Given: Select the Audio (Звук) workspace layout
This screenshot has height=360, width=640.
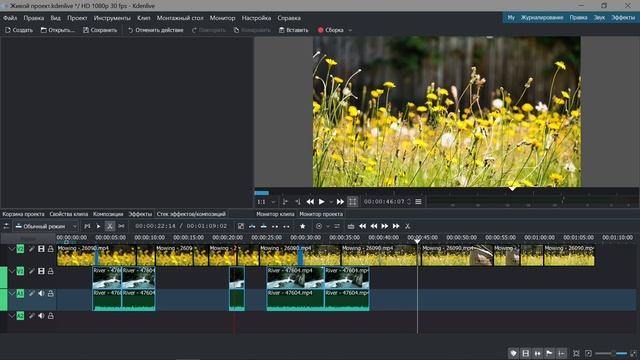Looking at the screenshot, I should click(599, 18).
